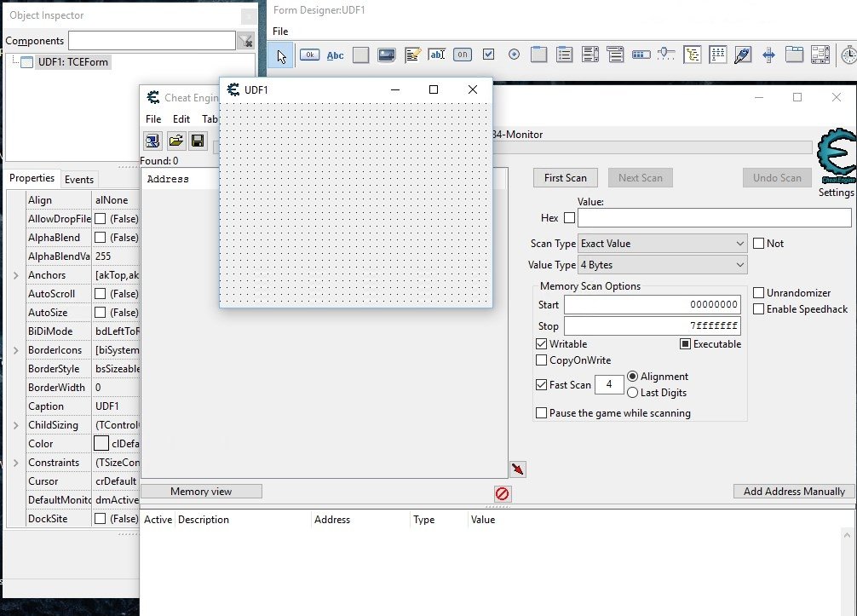Enable the Unrandomizer option
This screenshot has height=616, width=857.
click(759, 293)
